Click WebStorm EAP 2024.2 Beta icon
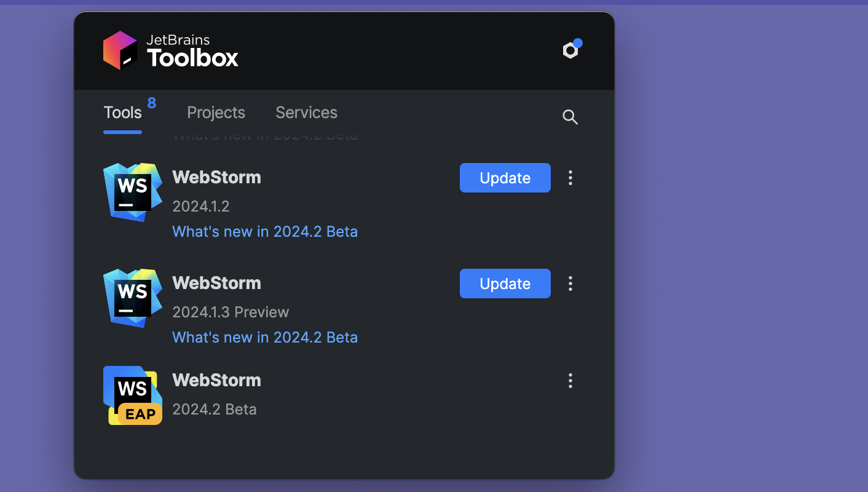Viewport: 868px width, 492px height. coord(133,395)
